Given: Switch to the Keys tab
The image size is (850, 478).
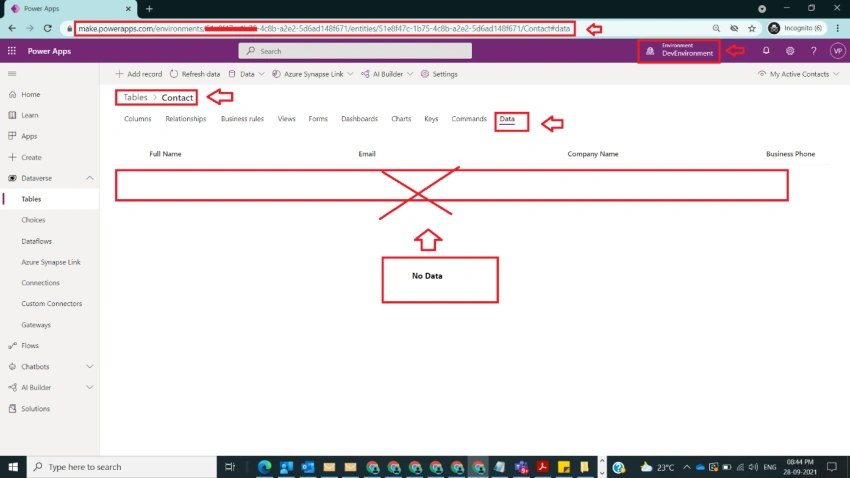Looking at the screenshot, I should click(431, 119).
